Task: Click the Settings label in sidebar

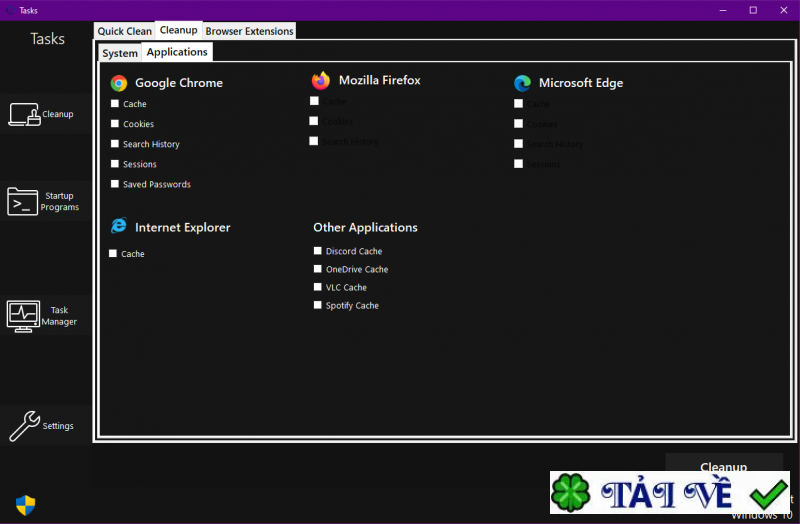Action: tap(58, 426)
